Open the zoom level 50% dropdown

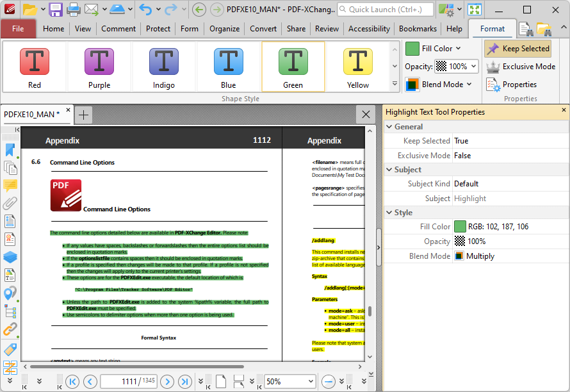coord(311,382)
